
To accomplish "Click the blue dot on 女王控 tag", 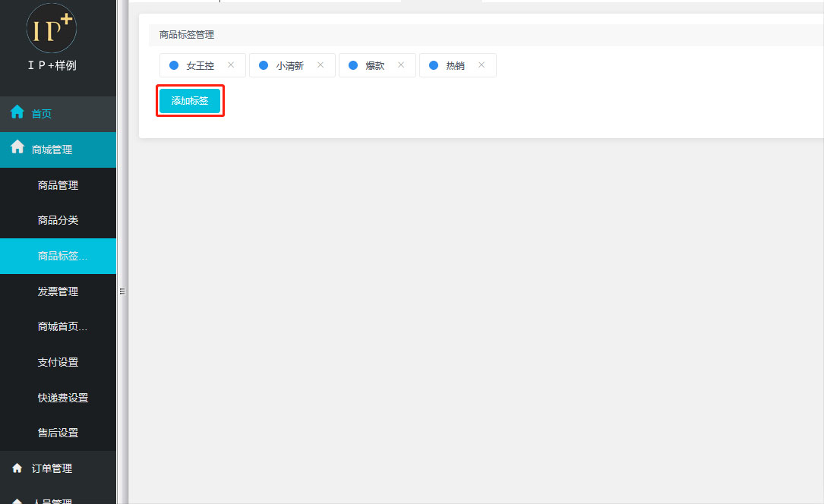I will coord(174,65).
